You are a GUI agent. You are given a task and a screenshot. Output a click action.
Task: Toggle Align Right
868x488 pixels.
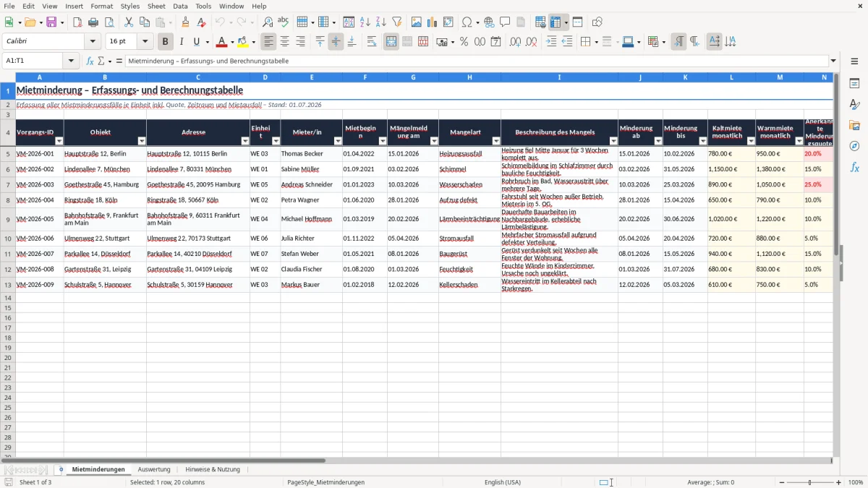pos(300,42)
